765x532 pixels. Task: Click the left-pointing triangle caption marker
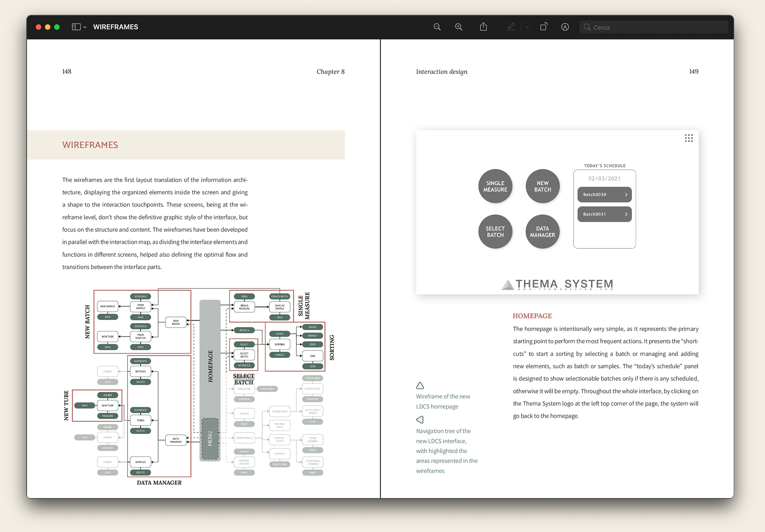coord(420,420)
